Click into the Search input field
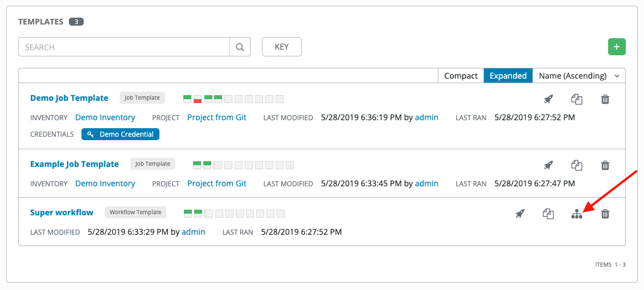The image size is (644, 290). (x=124, y=47)
